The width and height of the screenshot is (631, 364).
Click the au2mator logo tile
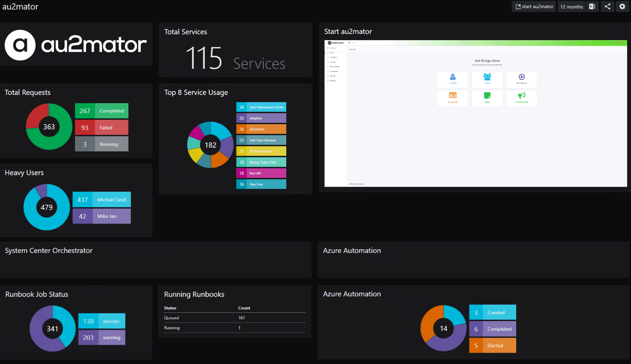coord(76,45)
